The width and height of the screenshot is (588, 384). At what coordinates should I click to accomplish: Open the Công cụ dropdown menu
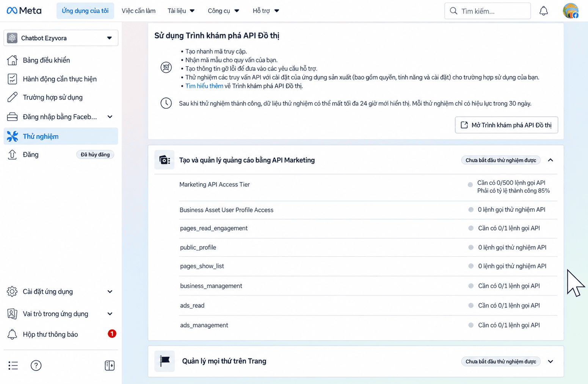pos(224,11)
